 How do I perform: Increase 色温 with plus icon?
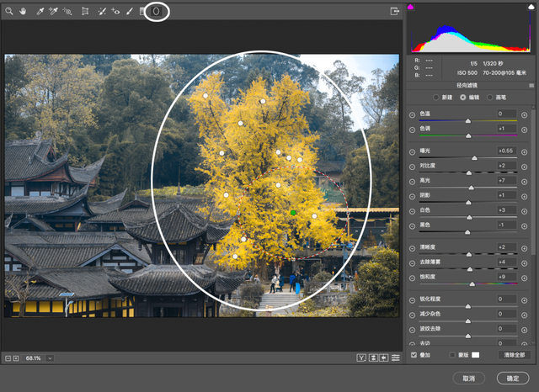point(524,115)
